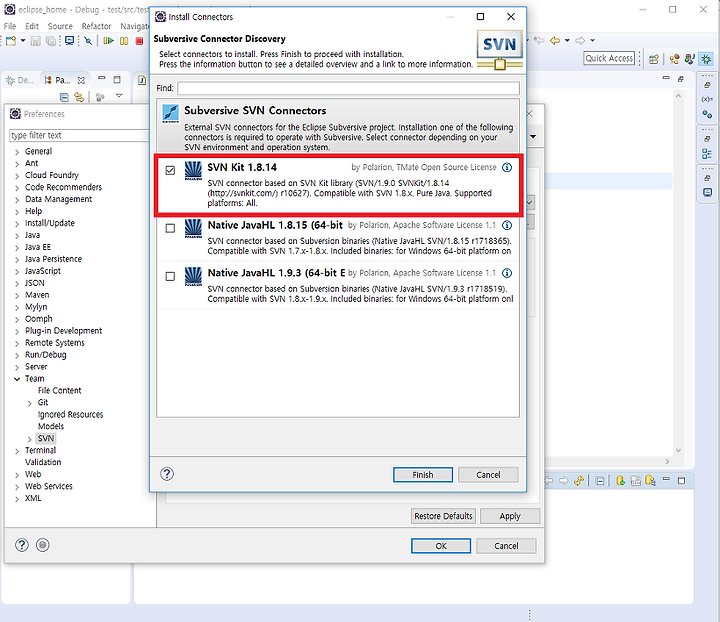720x622 pixels.
Task: Click Restore Defaults in Preferences
Action: (x=443, y=516)
